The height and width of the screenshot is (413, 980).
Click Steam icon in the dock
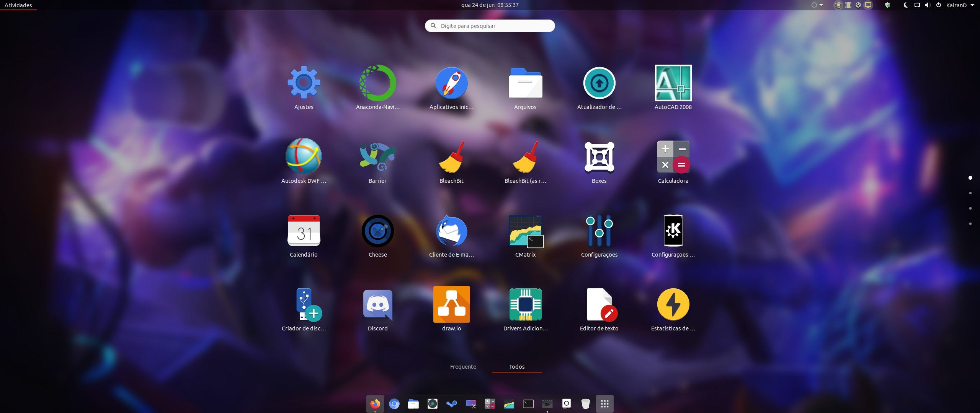tap(452, 404)
